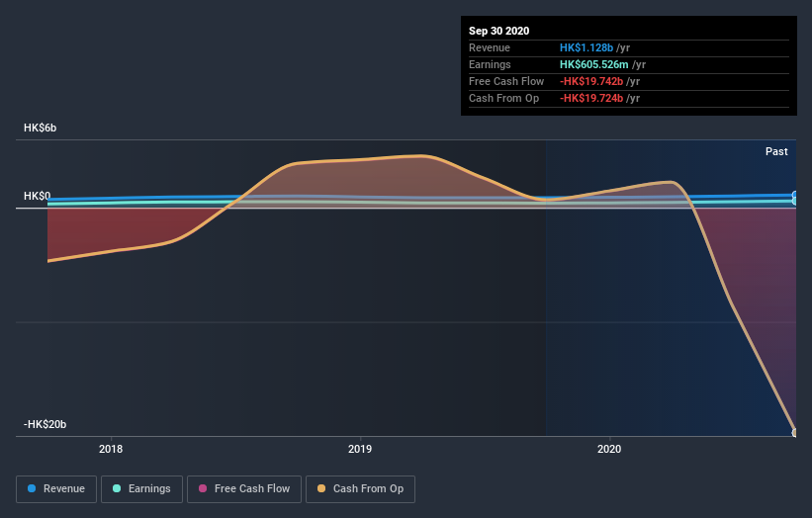Image resolution: width=812 pixels, height=518 pixels.
Task: Click the 2019 x-axis label
Action: pyautogui.click(x=360, y=449)
